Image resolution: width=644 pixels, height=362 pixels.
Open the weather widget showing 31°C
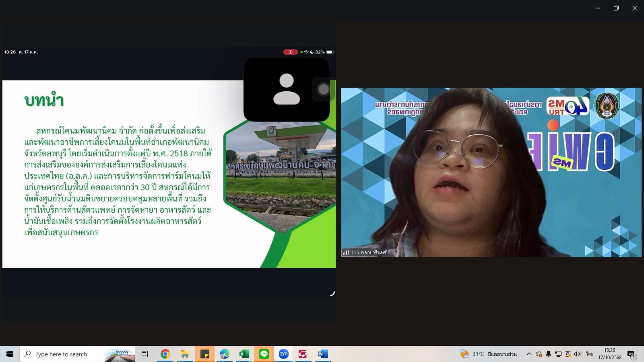pyautogui.click(x=488, y=354)
